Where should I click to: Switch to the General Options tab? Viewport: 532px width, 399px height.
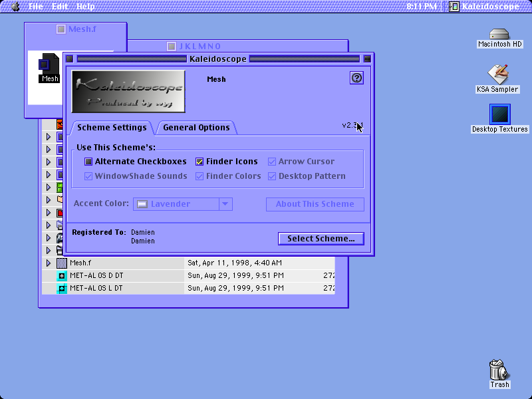point(196,128)
